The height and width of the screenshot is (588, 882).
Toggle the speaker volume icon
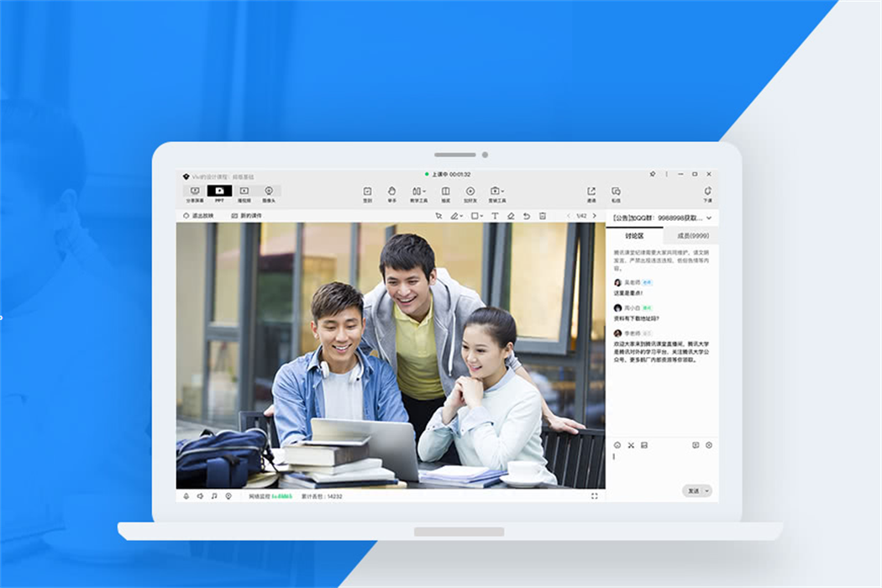pyautogui.click(x=200, y=496)
